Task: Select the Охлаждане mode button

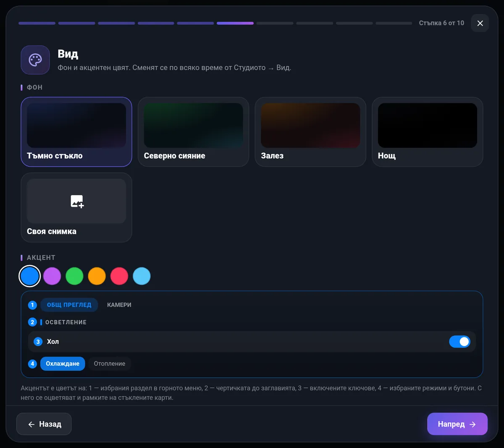Action: point(63,364)
